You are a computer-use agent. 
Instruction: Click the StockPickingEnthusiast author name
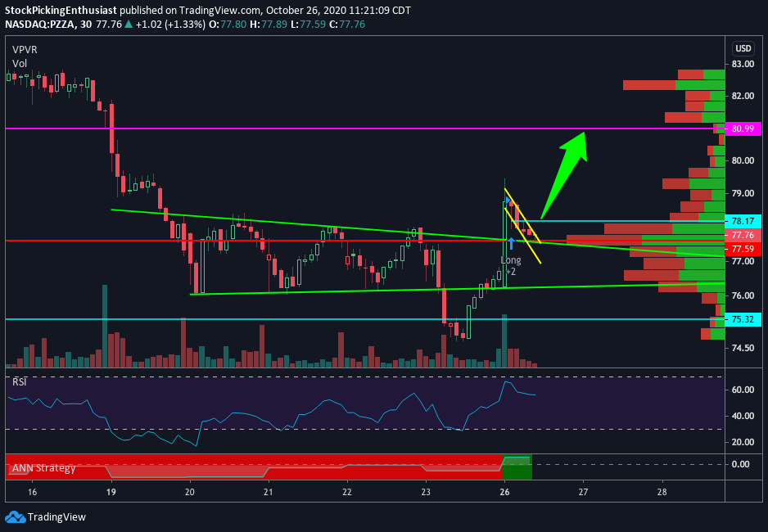pos(61,10)
